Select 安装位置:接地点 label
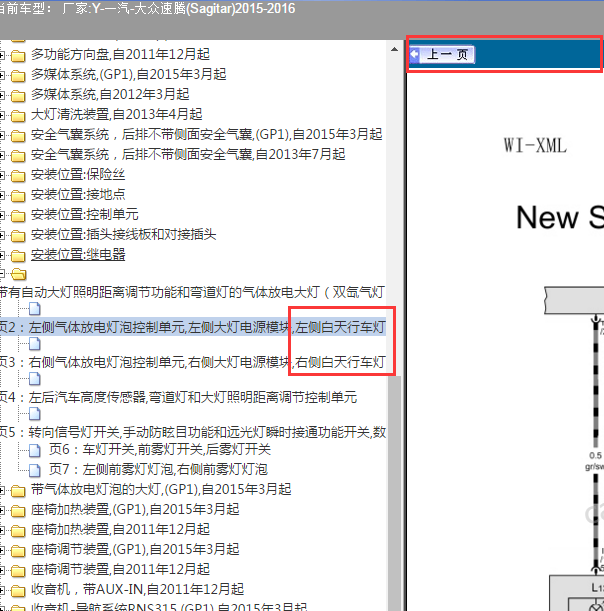This screenshot has height=611, width=604. 78,194
